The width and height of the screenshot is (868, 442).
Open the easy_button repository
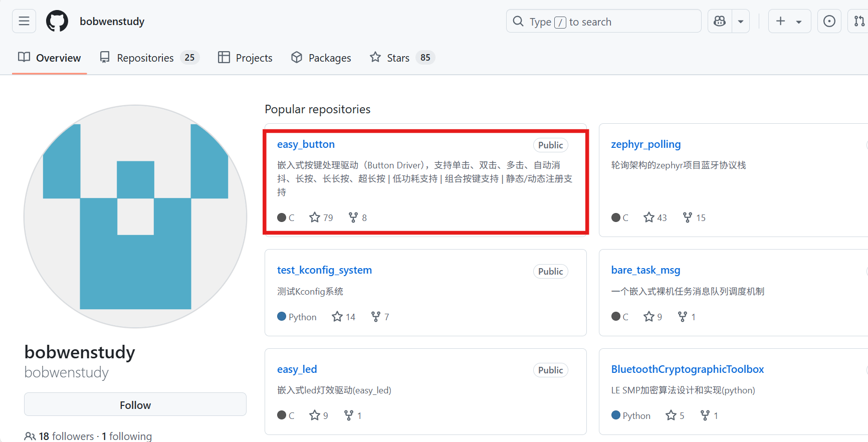[306, 144]
